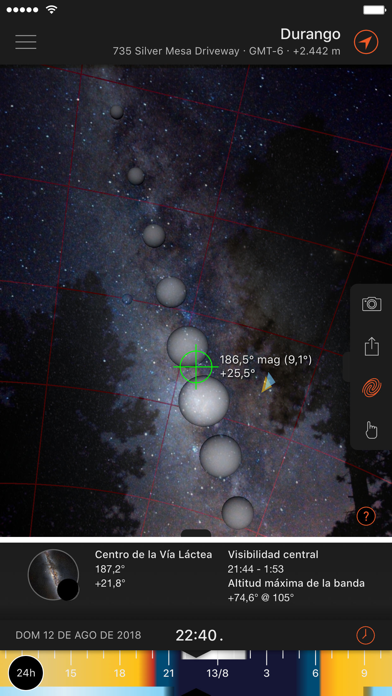
Task: Tap the Milky Way thumbnail image
Action: click(53, 575)
